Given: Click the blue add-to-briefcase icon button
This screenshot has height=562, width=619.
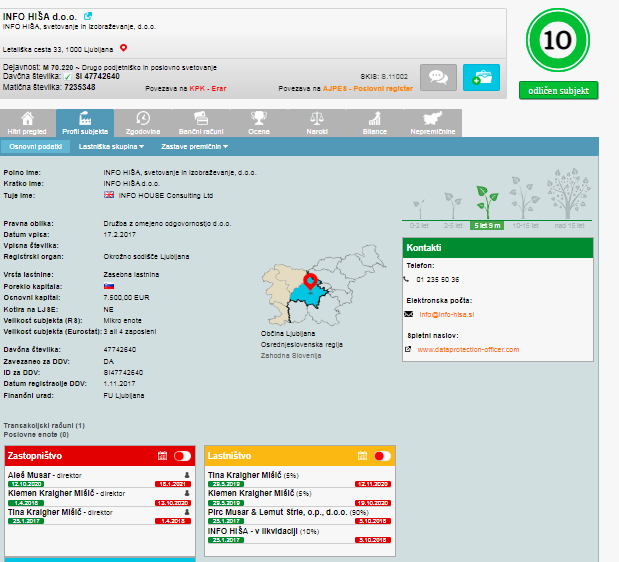Looking at the screenshot, I should (x=480, y=77).
